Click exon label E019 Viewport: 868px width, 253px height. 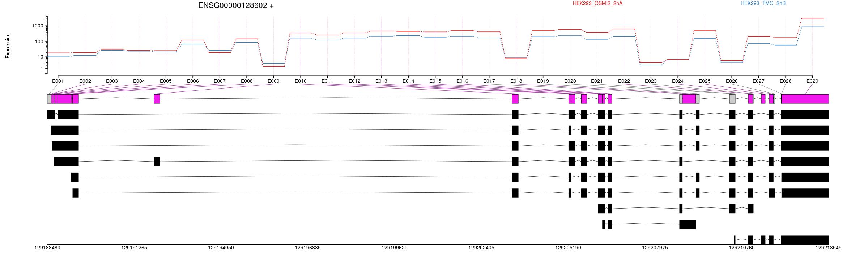click(543, 81)
